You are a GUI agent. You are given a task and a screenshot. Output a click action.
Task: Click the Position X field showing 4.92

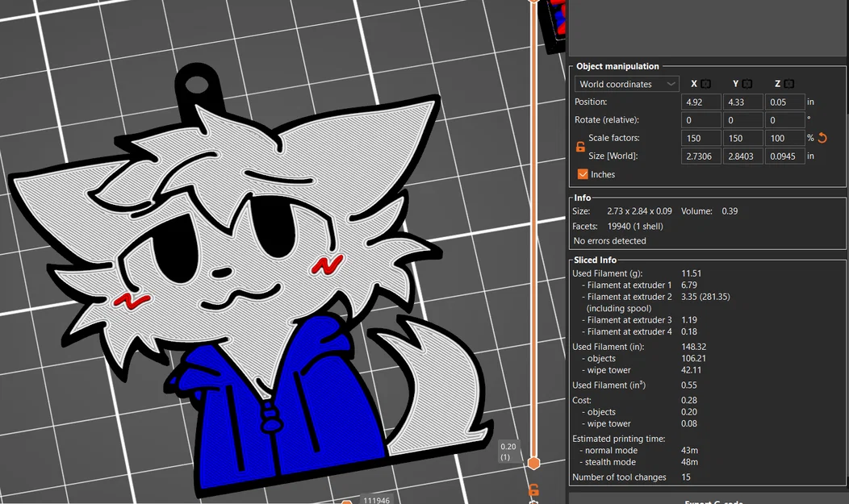701,102
